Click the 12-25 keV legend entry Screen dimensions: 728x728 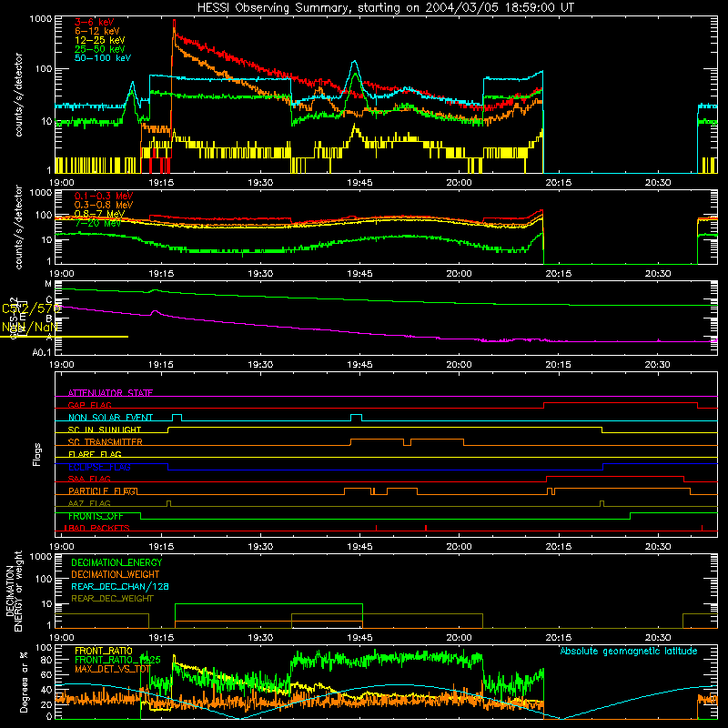pyautogui.click(x=100, y=40)
